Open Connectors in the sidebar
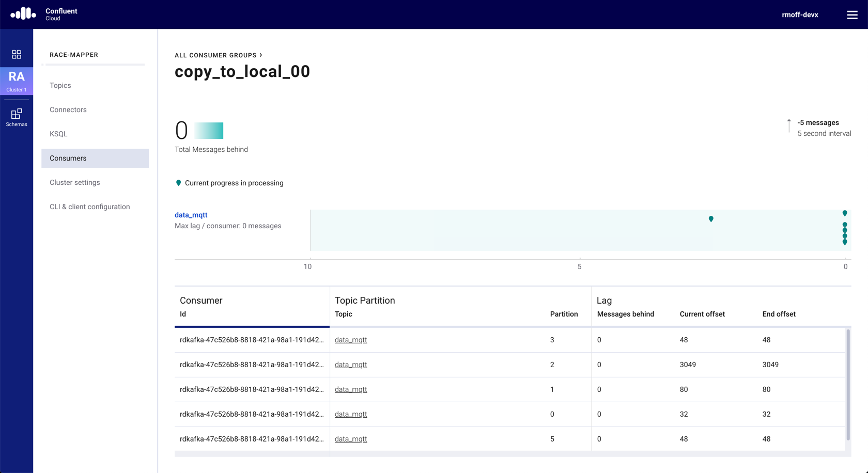This screenshot has height=473, width=868. 68,109
